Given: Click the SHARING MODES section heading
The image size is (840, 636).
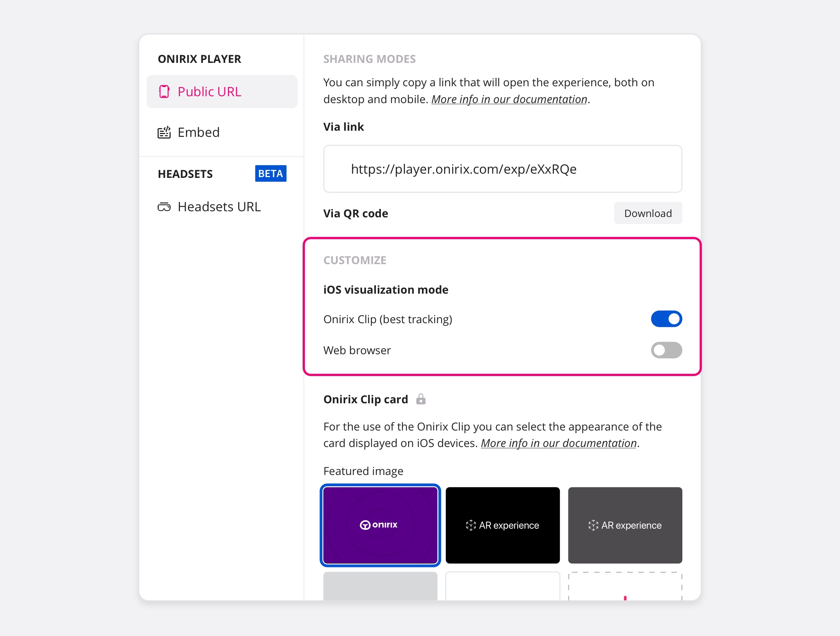Looking at the screenshot, I should coord(369,59).
